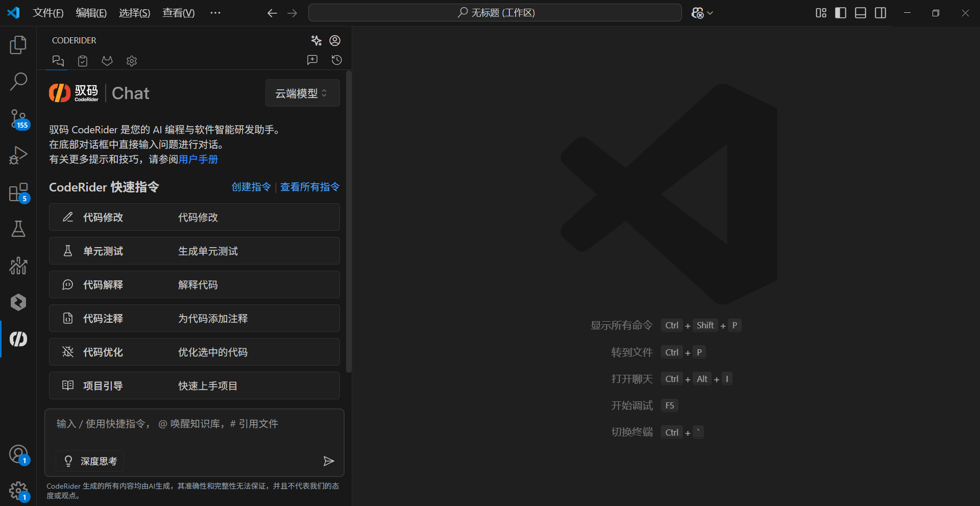Open the Accounts menu in activity bar
This screenshot has width=980, height=506.
tap(18, 454)
